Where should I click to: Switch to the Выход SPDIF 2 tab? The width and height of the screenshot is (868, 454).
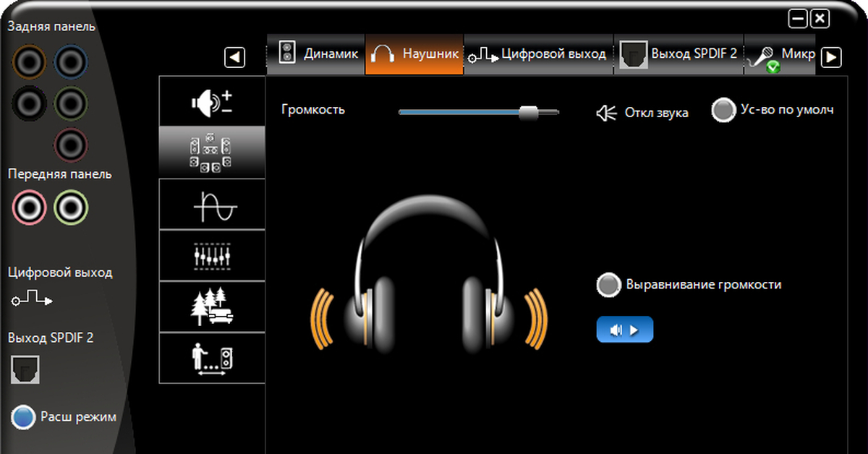tap(678, 54)
